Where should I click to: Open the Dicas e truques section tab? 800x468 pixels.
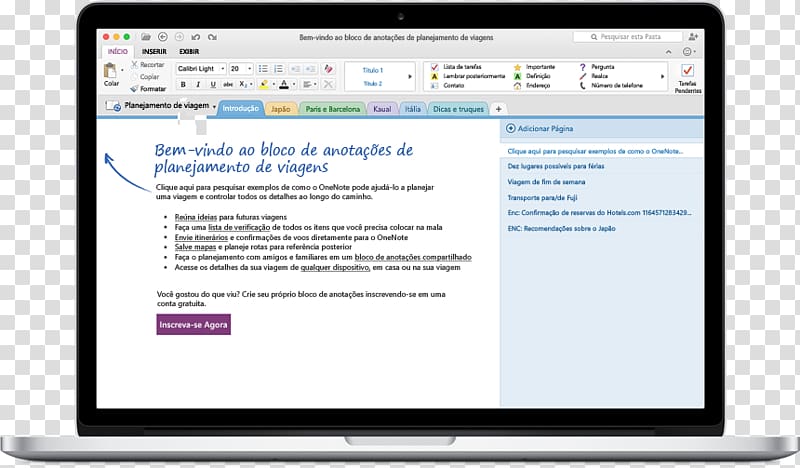coord(458,109)
